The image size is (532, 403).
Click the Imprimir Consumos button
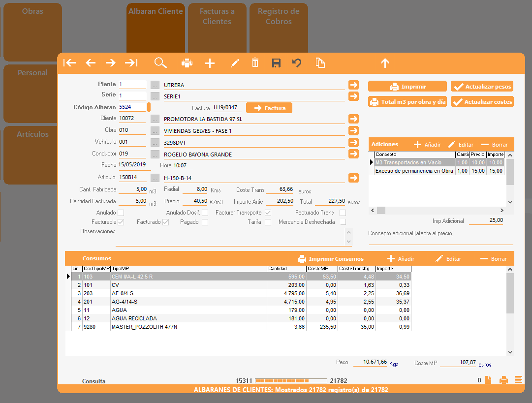(331, 259)
